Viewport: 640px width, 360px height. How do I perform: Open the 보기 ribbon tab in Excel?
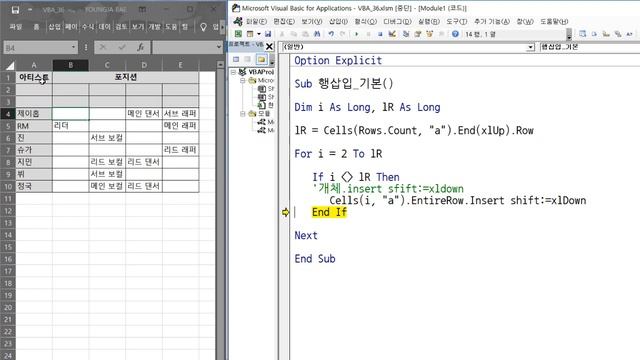pos(138,27)
